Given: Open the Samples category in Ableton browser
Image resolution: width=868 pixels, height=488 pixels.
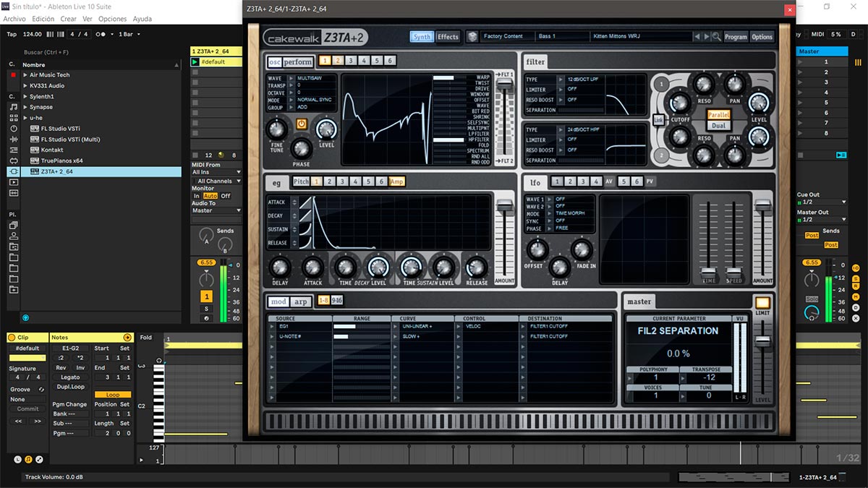Looking at the screenshot, I should coord(13,193).
